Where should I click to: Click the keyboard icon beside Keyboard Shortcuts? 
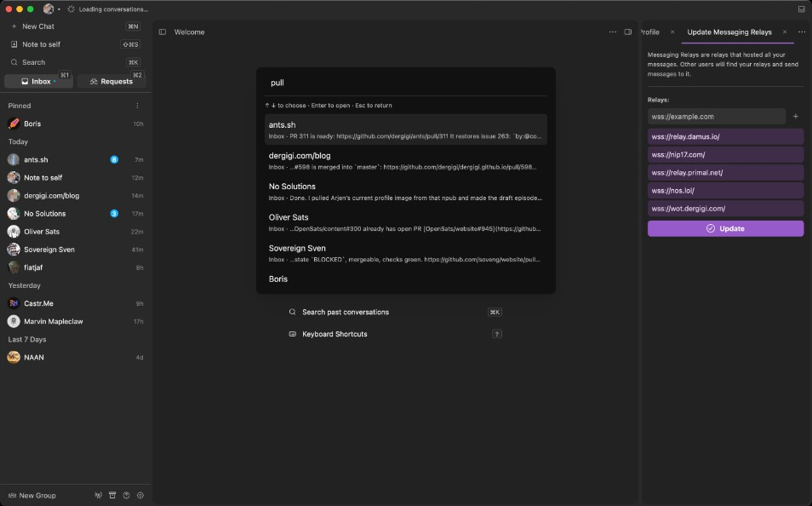click(292, 335)
